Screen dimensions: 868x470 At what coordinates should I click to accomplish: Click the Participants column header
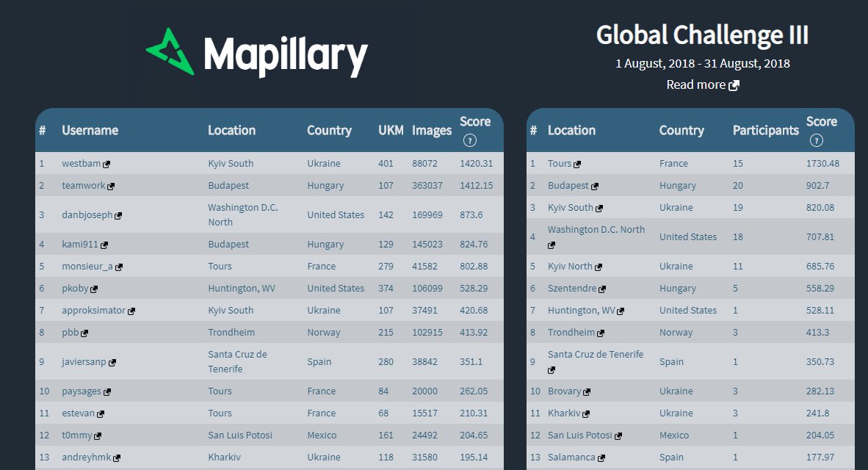[766, 130]
